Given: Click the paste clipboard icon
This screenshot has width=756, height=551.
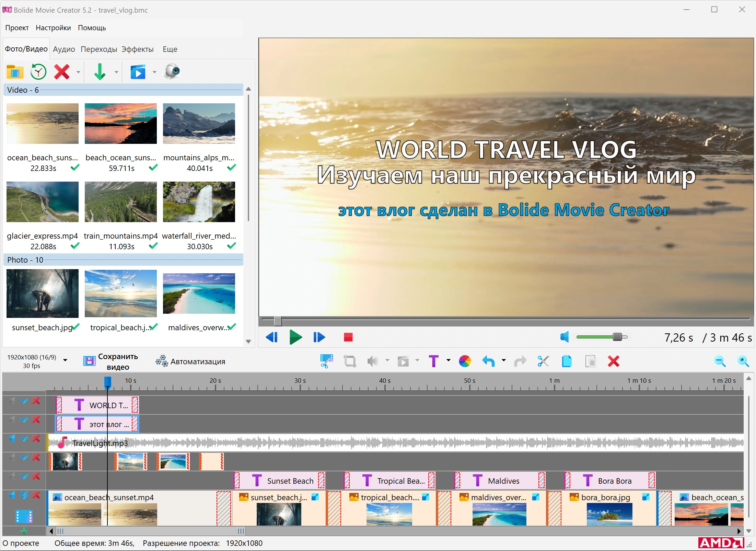Looking at the screenshot, I should click(590, 361).
